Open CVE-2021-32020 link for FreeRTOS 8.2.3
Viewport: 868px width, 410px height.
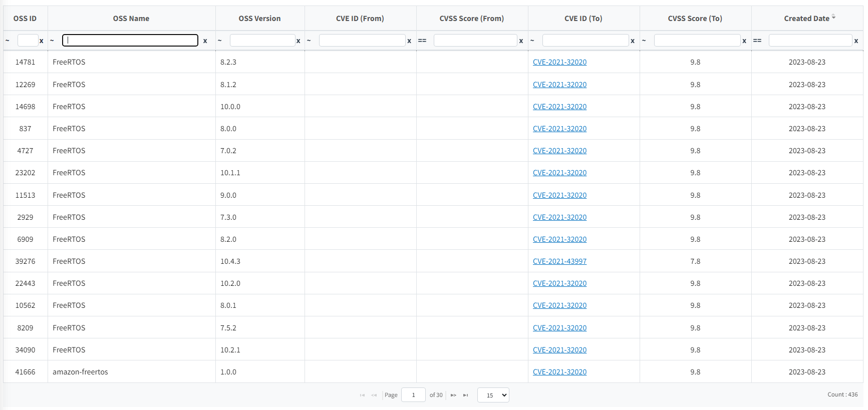(x=559, y=62)
